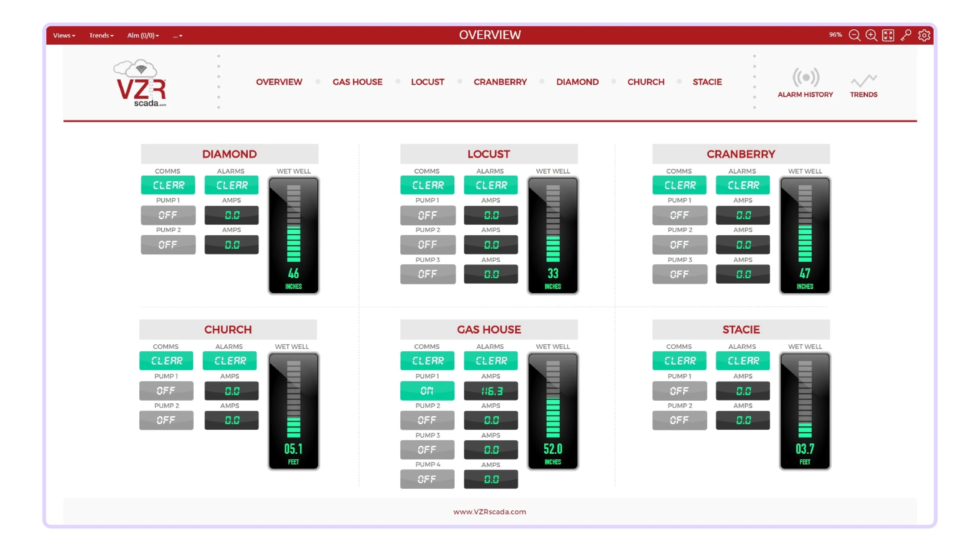Image resolution: width=980 pixels, height=551 pixels.
Task: Select the LOCUST navigation tab
Action: point(427,82)
